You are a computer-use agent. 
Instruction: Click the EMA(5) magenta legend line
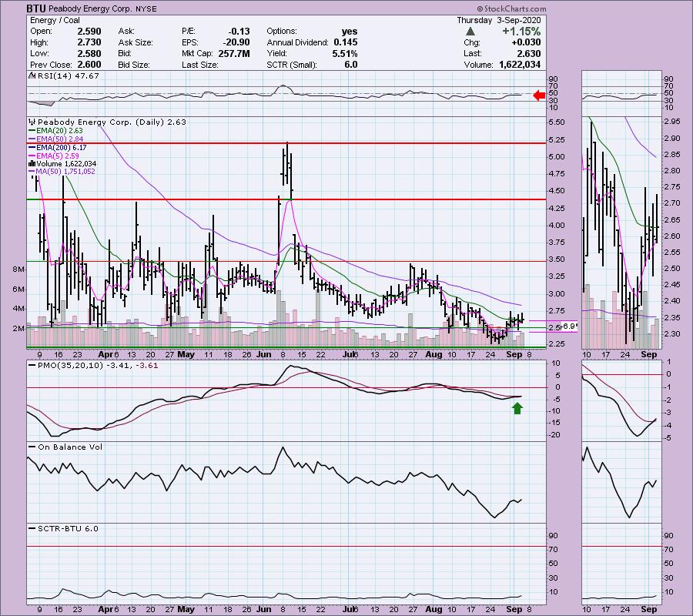[32, 156]
